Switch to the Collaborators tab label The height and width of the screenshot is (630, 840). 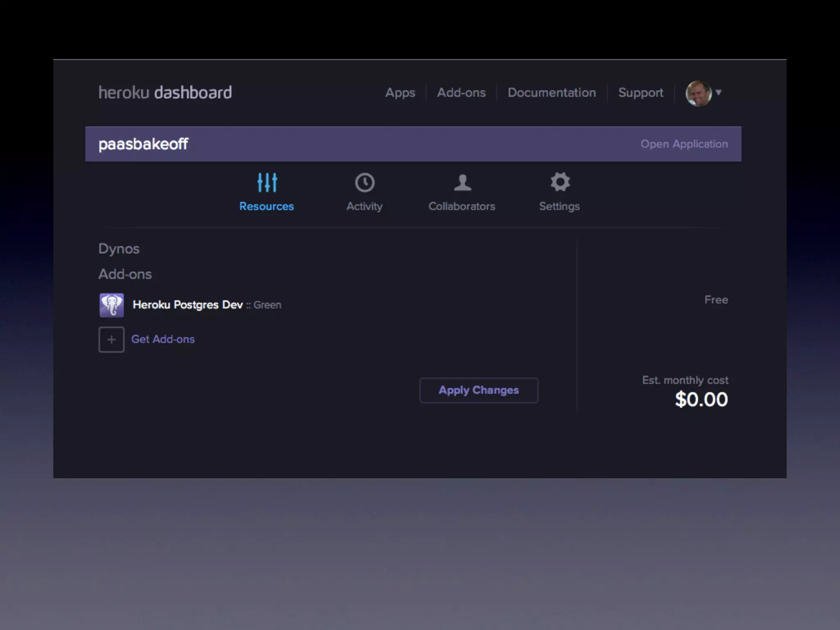pos(462,206)
